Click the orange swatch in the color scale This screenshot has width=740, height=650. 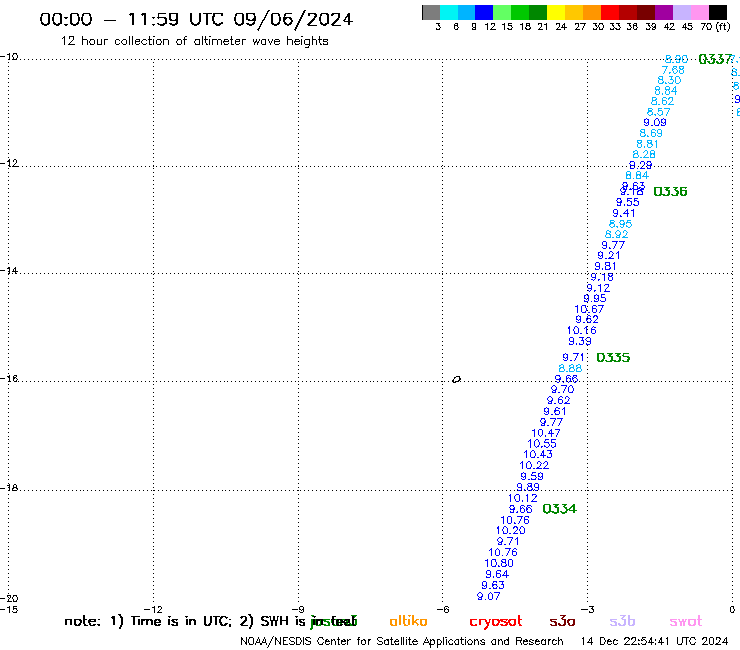(x=592, y=12)
